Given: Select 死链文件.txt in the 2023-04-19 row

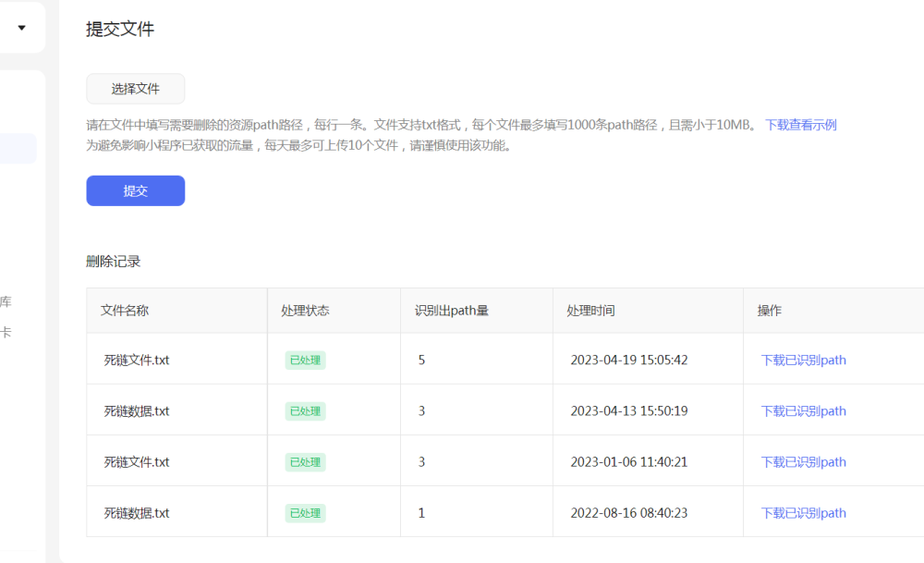Looking at the screenshot, I should (137, 361).
